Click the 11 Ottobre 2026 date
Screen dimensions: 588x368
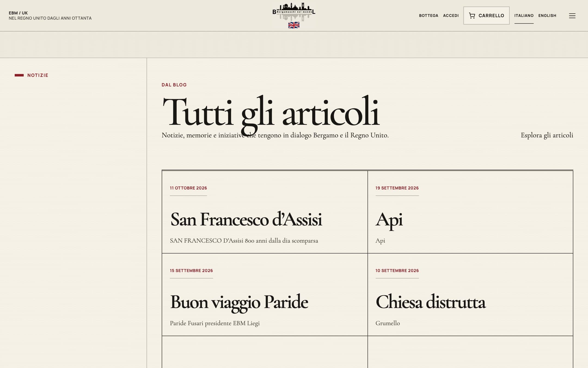click(188, 188)
